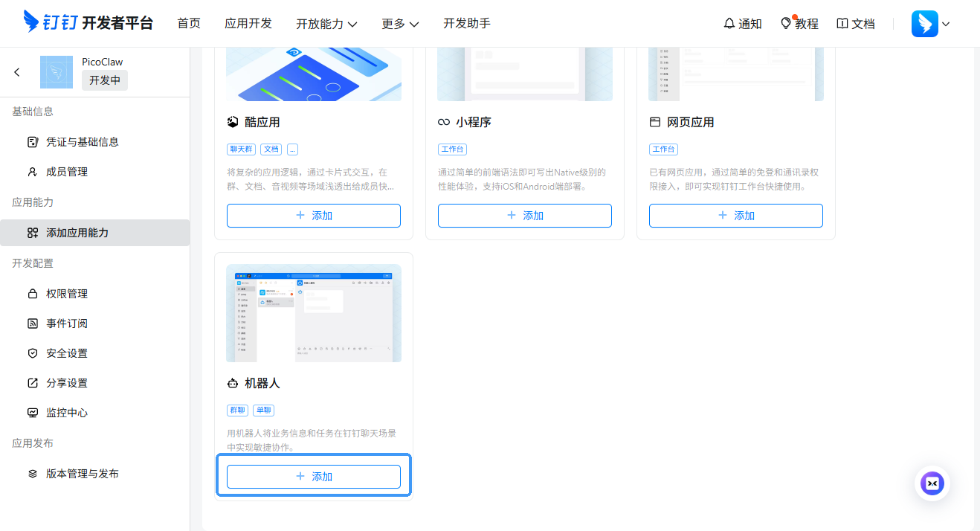
Task: Open 凭证与基础信息 in the sidebar
Action: pos(82,141)
